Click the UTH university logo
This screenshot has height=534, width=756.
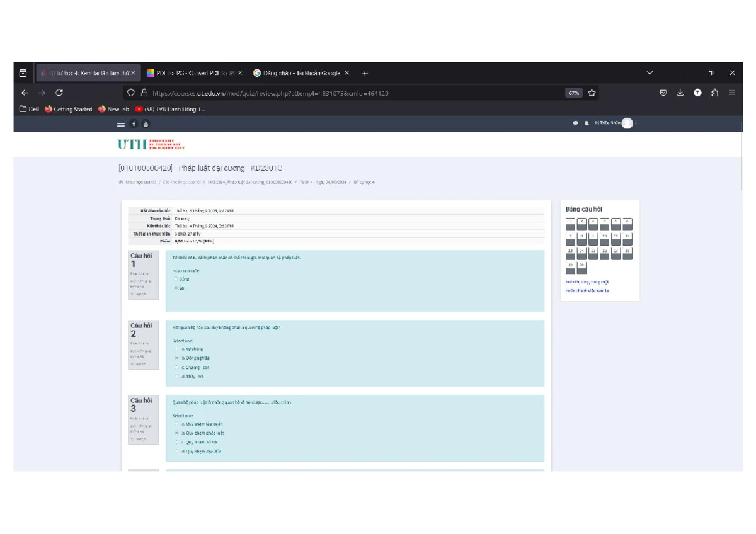click(x=151, y=144)
